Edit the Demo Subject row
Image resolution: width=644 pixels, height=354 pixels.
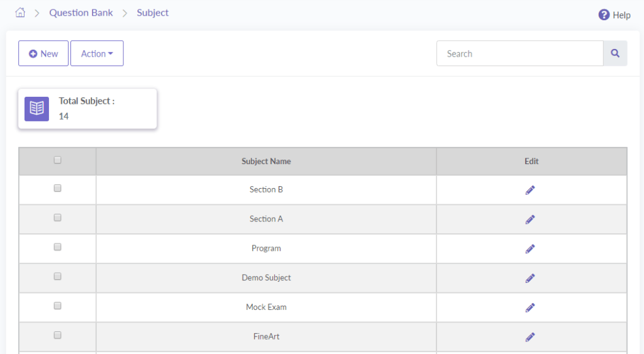click(530, 278)
